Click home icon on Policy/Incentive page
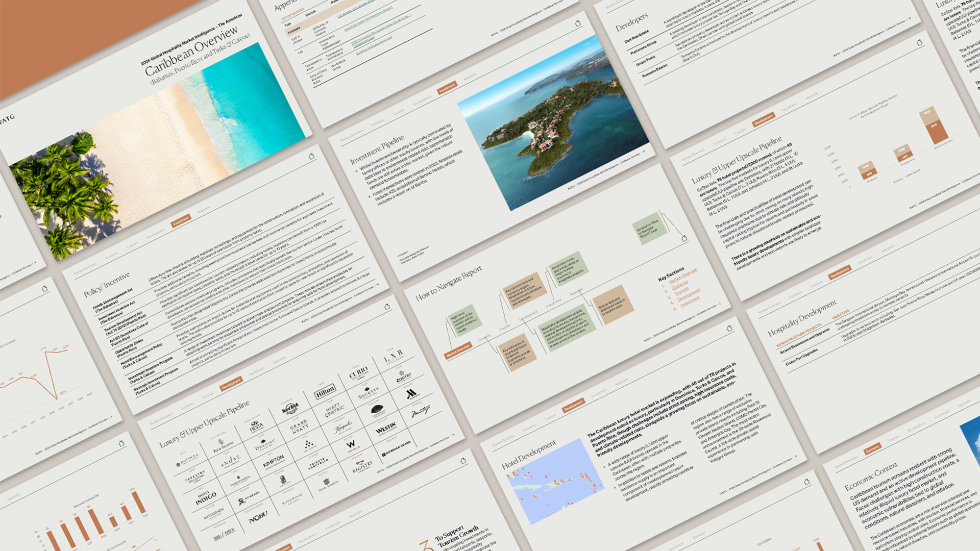Image resolution: width=980 pixels, height=551 pixels. coord(311,157)
